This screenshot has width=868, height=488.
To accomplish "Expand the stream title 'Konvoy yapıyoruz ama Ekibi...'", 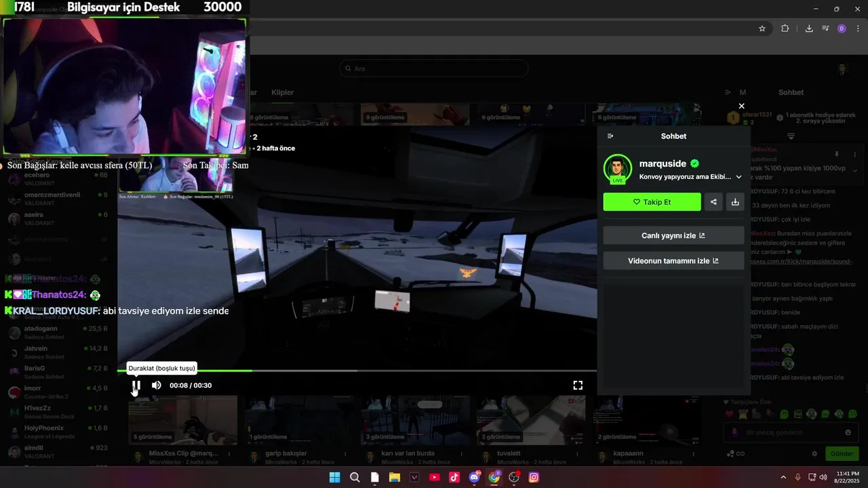I will 738,177.
